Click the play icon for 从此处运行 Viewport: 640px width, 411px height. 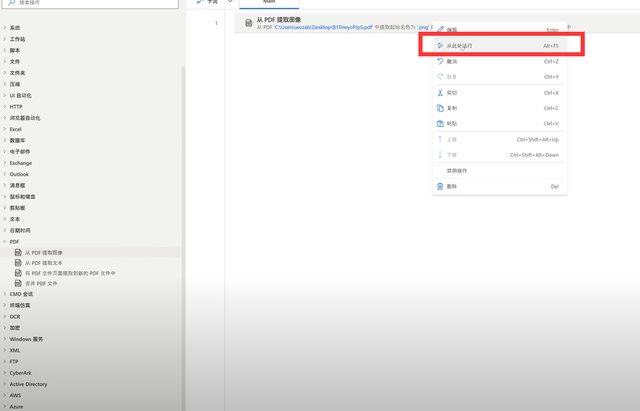440,46
